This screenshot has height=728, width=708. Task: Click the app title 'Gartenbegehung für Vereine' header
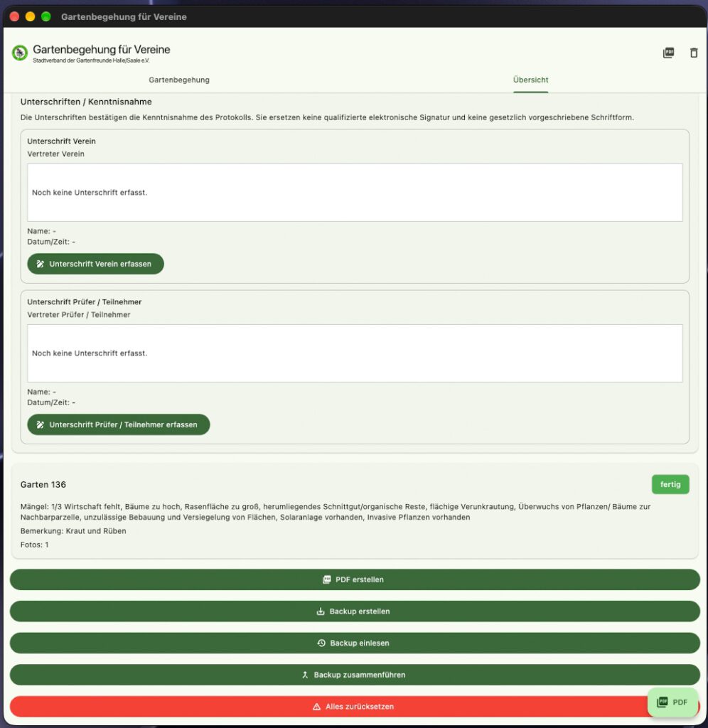point(101,49)
